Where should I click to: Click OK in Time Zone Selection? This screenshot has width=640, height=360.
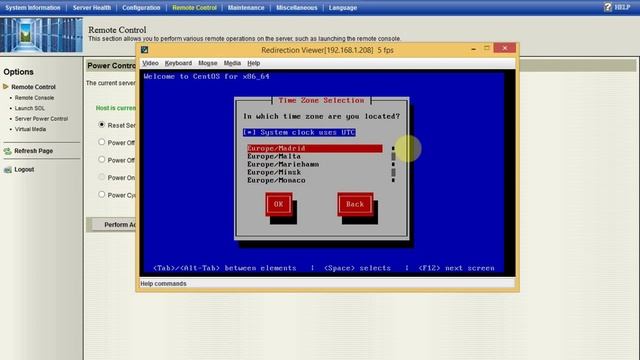coord(279,204)
